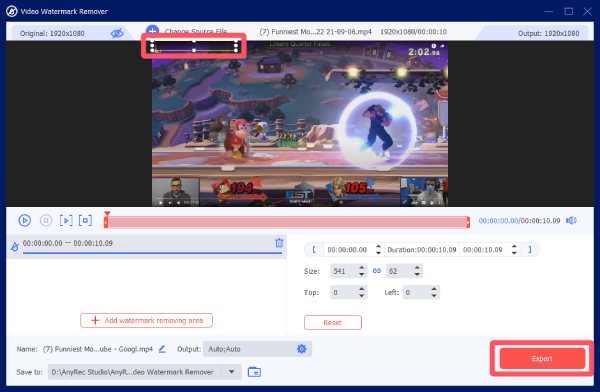Toggle the original preview eye icon
Image resolution: width=600 pixels, height=392 pixels.
point(117,33)
